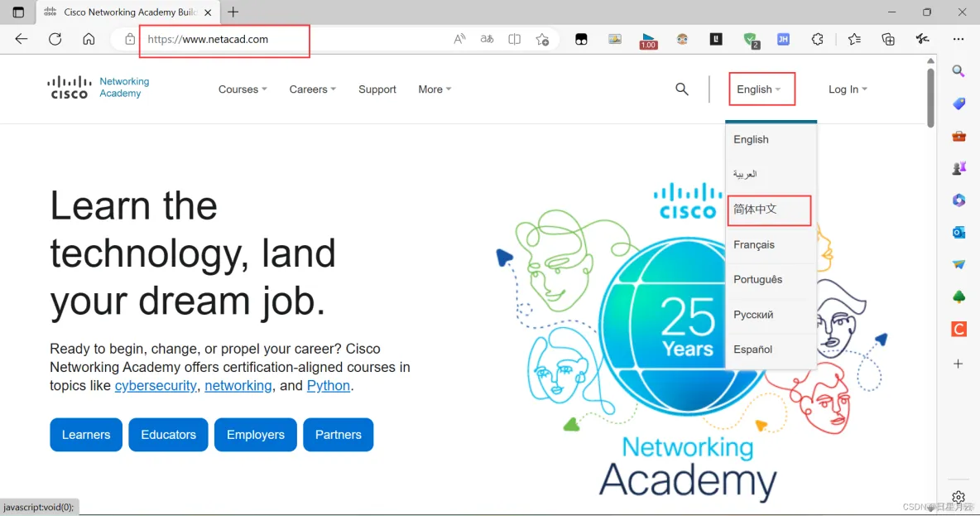980x516 pixels.
Task: Open the sidebar orange C icon
Action: pyautogui.click(x=958, y=328)
